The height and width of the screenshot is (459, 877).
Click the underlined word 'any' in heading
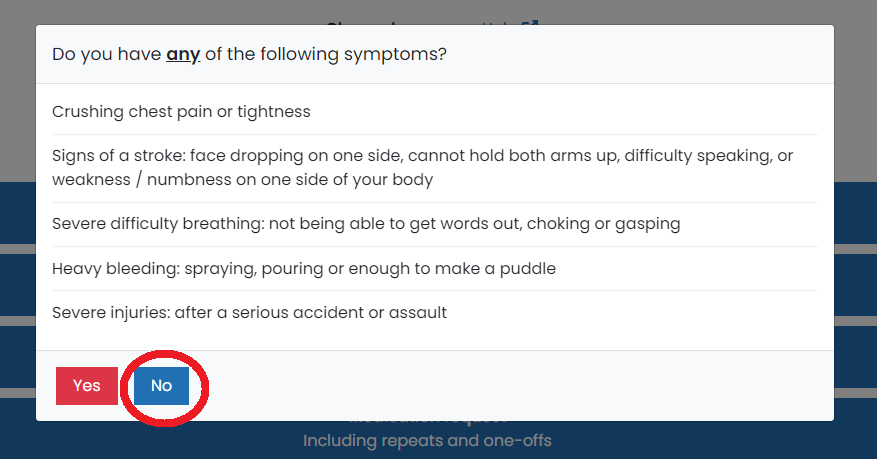pyautogui.click(x=183, y=54)
